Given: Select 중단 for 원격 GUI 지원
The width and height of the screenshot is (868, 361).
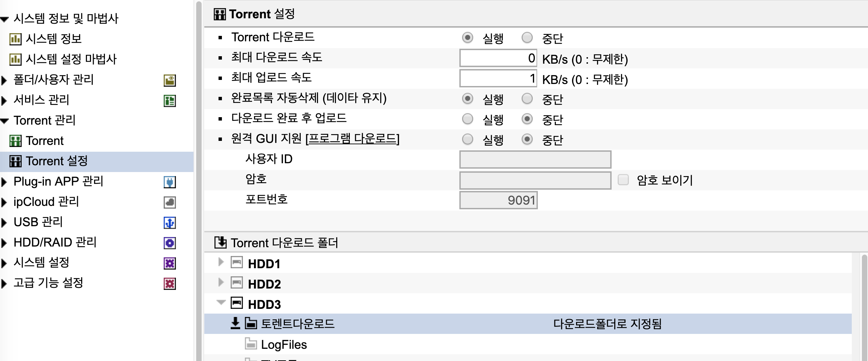Looking at the screenshot, I should click(x=527, y=139).
